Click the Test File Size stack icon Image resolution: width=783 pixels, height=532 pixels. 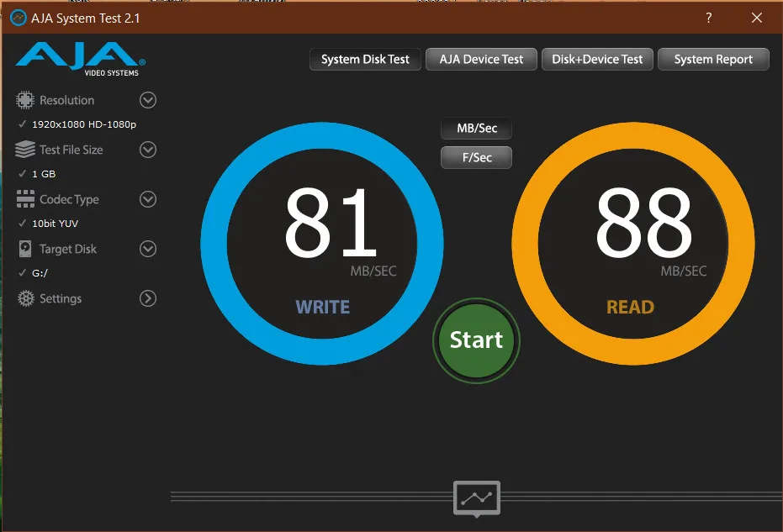[25, 150]
